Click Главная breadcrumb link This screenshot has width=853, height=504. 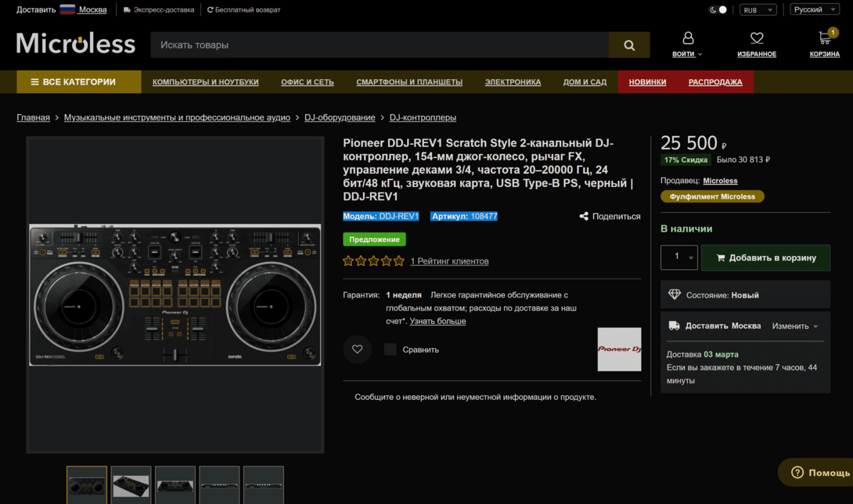coord(33,117)
